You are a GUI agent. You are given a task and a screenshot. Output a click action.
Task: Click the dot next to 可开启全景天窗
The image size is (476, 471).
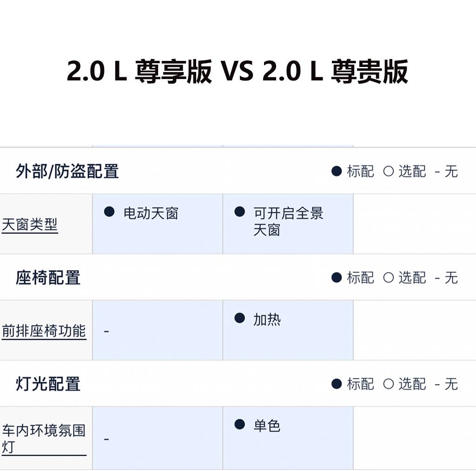[x=239, y=212]
